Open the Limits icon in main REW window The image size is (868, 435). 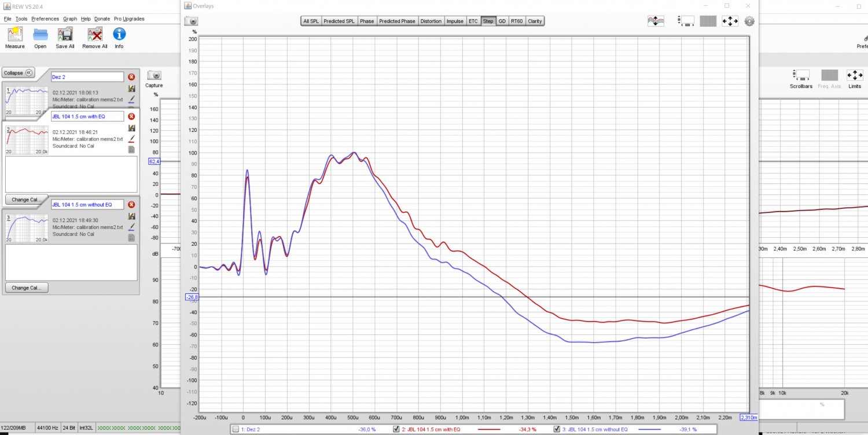pyautogui.click(x=855, y=76)
